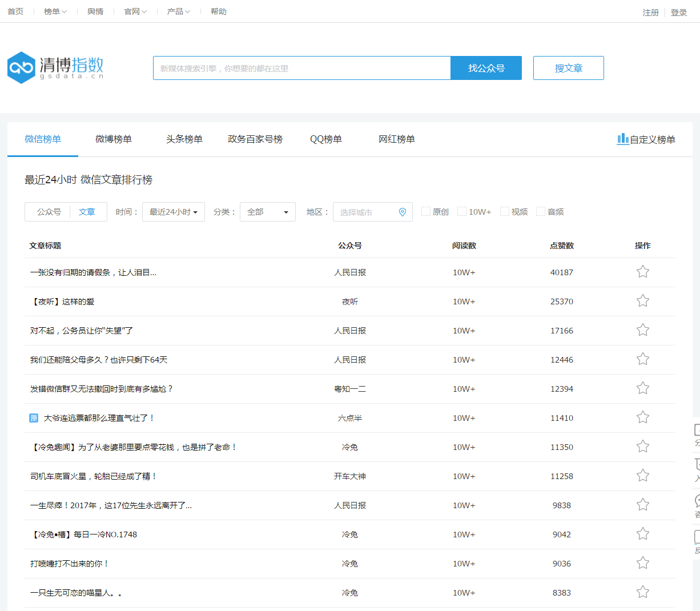
Task: Open the 夜听 account link
Action: (350, 302)
